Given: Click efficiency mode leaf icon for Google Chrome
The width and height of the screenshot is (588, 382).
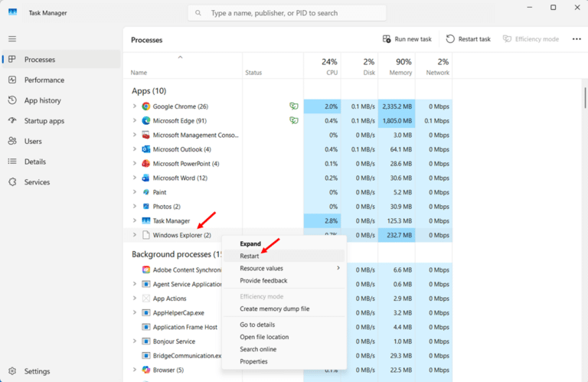Looking at the screenshot, I should [x=294, y=106].
